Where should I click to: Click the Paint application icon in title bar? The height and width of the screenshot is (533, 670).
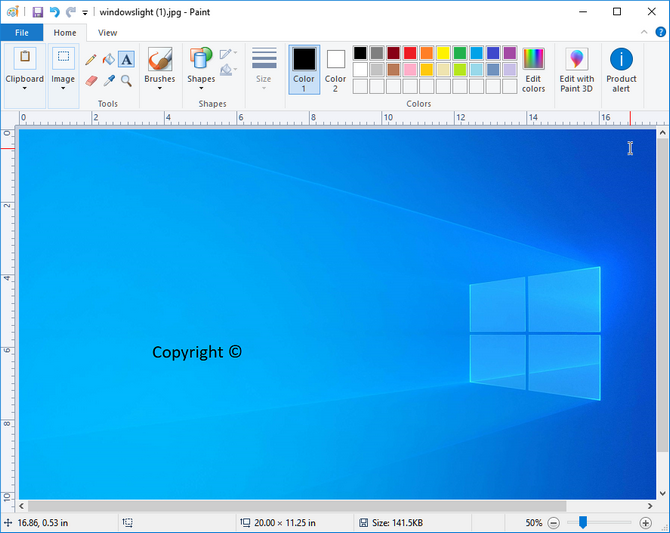click(x=13, y=12)
